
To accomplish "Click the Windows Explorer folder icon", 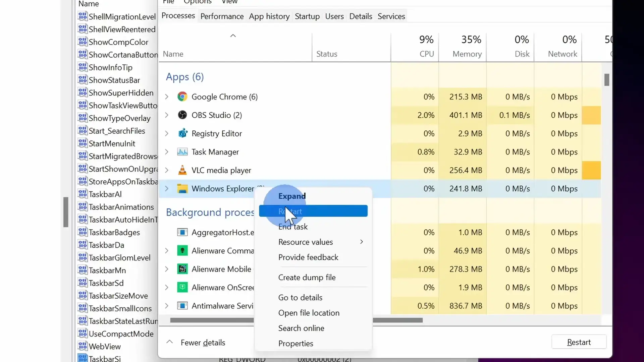I will (x=182, y=189).
